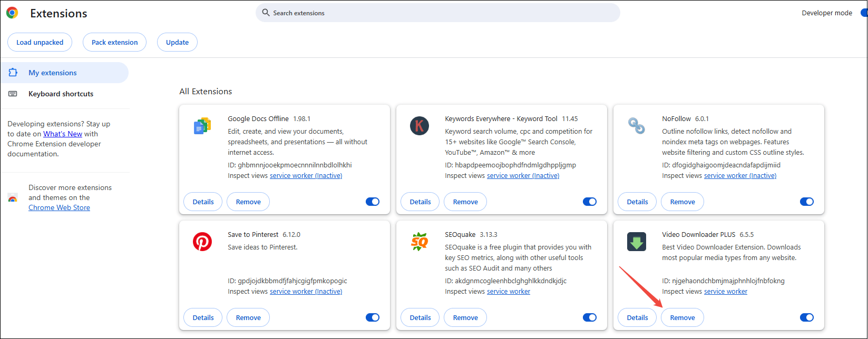The image size is (868, 339).
Task: Click the Load unpacked button
Action: (40, 42)
